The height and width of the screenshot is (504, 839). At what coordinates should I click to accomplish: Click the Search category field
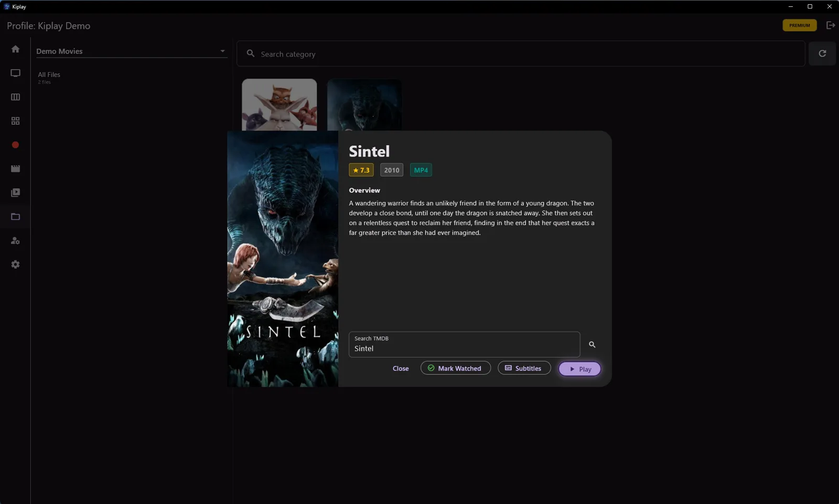click(x=521, y=54)
